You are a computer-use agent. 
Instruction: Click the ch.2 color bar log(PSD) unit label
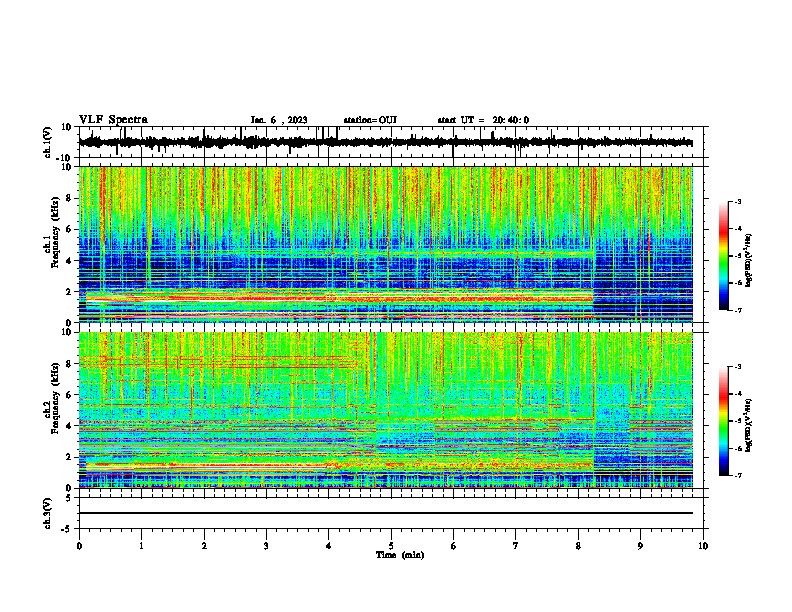750,425
